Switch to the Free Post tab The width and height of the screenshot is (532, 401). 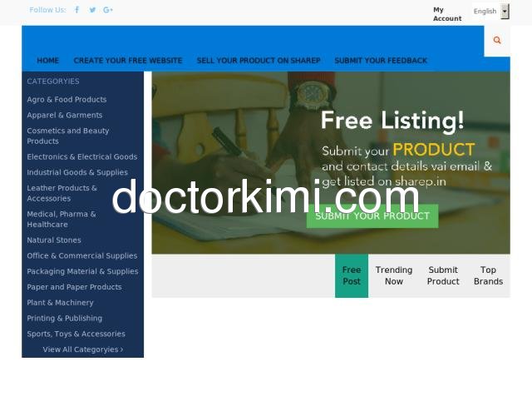tap(352, 275)
